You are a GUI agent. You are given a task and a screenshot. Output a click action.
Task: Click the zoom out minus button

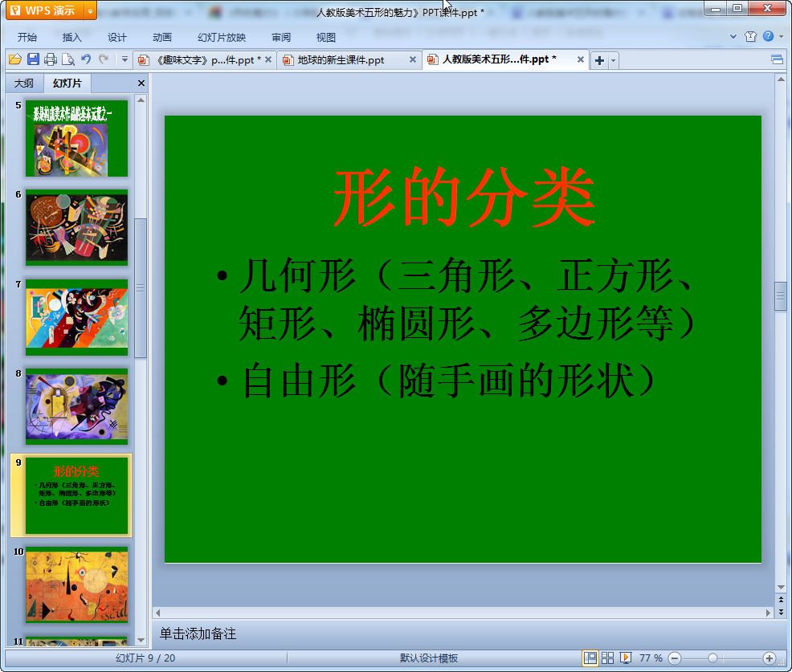674,658
